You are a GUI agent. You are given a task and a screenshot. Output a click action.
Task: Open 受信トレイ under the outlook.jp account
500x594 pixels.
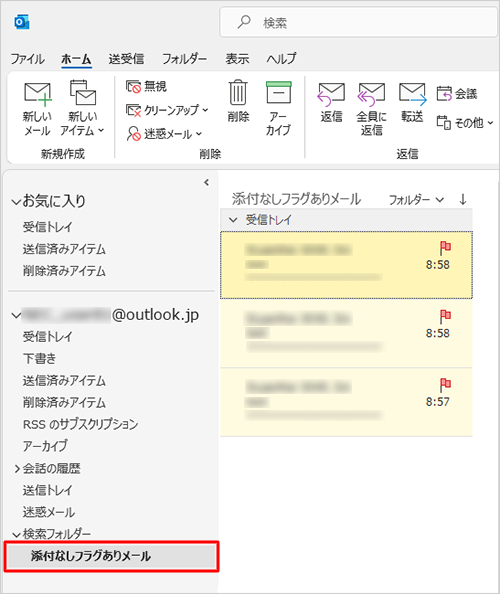point(47,336)
